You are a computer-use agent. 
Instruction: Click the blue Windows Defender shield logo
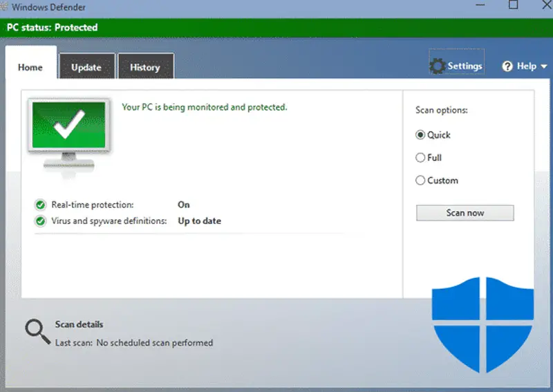click(482, 325)
